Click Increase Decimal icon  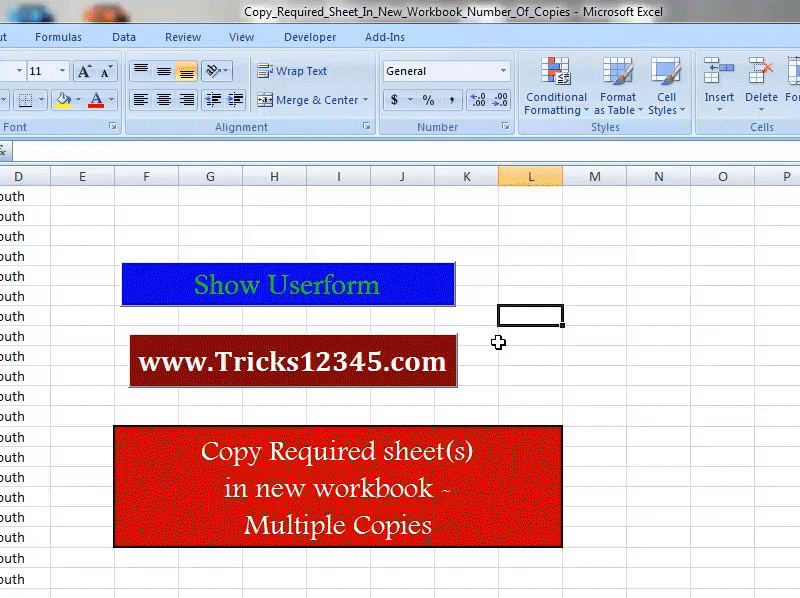[x=478, y=99]
